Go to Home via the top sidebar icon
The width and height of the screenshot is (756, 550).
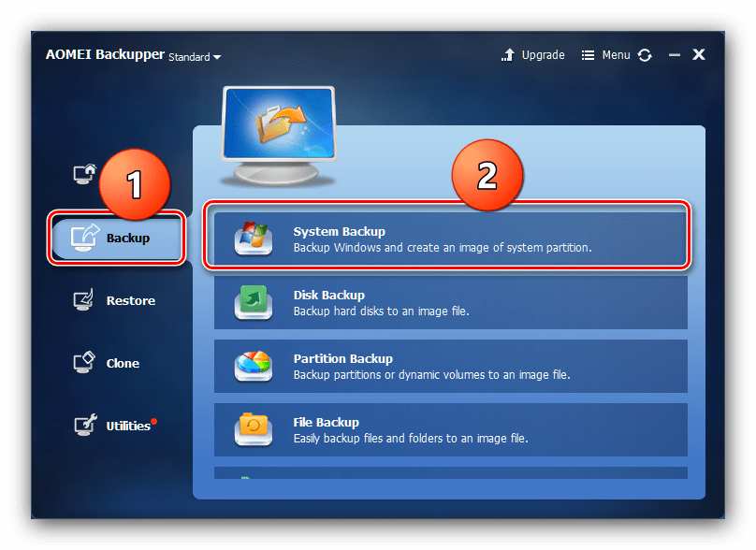[x=85, y=174]
